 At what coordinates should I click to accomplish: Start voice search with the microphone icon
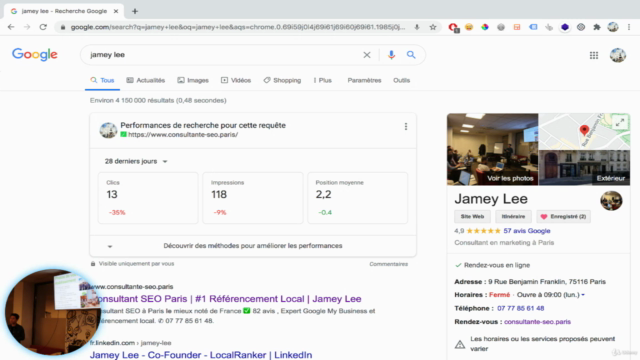click(x=391, y=55)
